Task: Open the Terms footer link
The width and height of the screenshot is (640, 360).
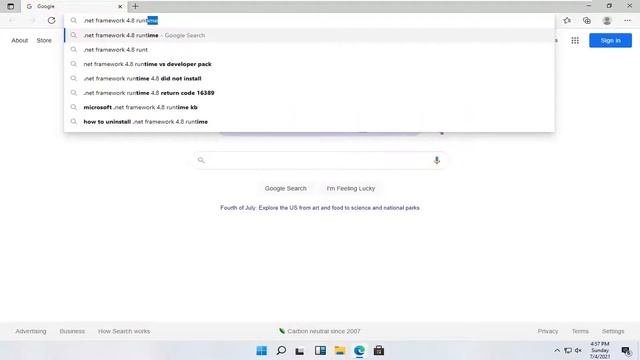Action: (580, 331)
